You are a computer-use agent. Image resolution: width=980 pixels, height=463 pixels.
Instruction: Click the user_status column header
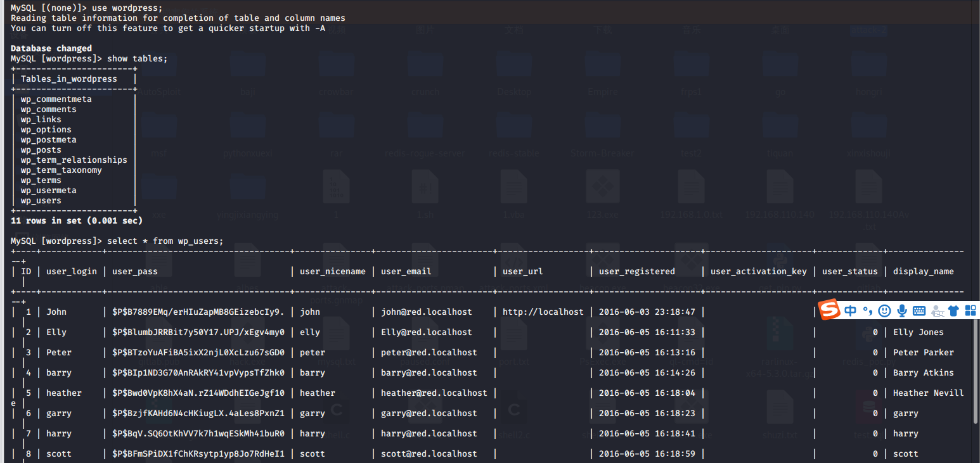[850, 271]
